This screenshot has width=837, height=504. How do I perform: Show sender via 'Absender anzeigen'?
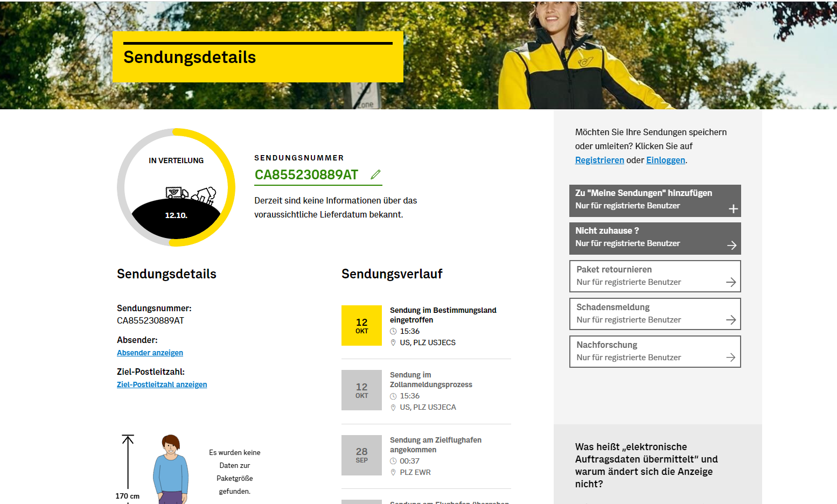point(150,353)
